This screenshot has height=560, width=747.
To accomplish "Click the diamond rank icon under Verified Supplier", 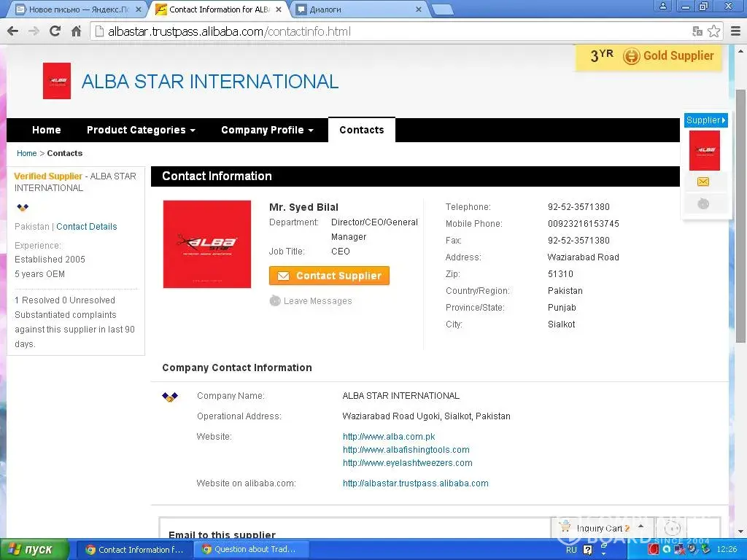I will tap(23, 207).
